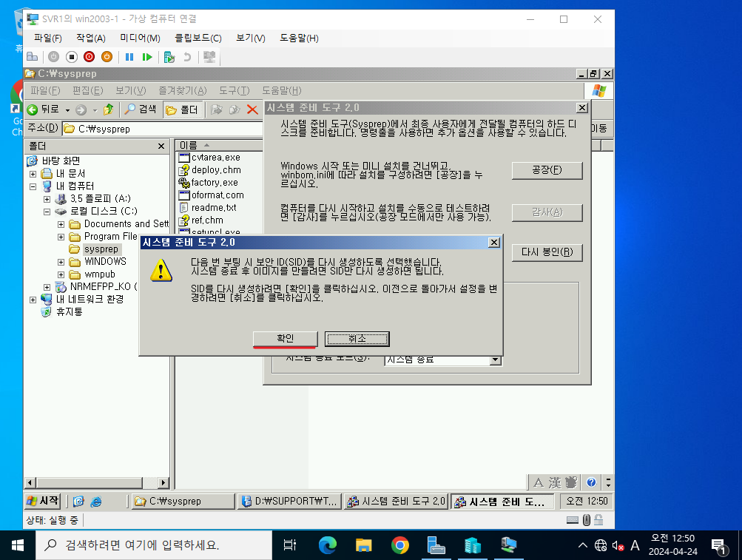Open the 클립보드(C) menu
The height and width of the screenshot is (560, 742).
(198, 38)
